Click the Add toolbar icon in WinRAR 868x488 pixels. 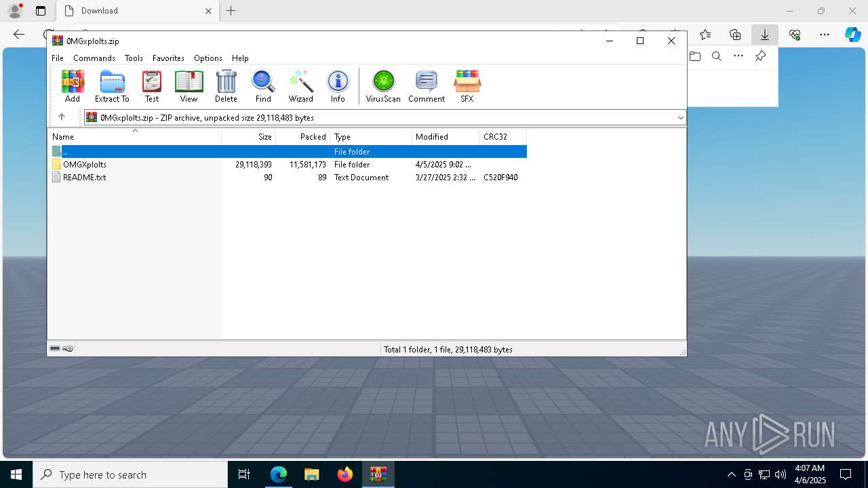point(73,86)
